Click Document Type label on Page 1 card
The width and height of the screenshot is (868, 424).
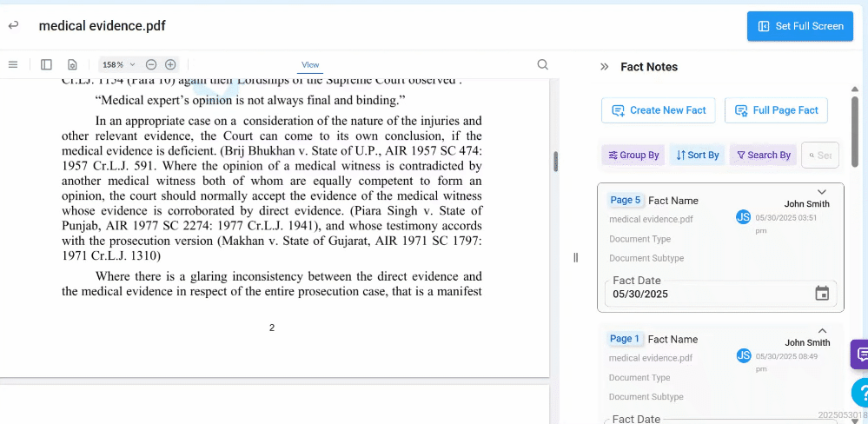(x=639, y=377)
